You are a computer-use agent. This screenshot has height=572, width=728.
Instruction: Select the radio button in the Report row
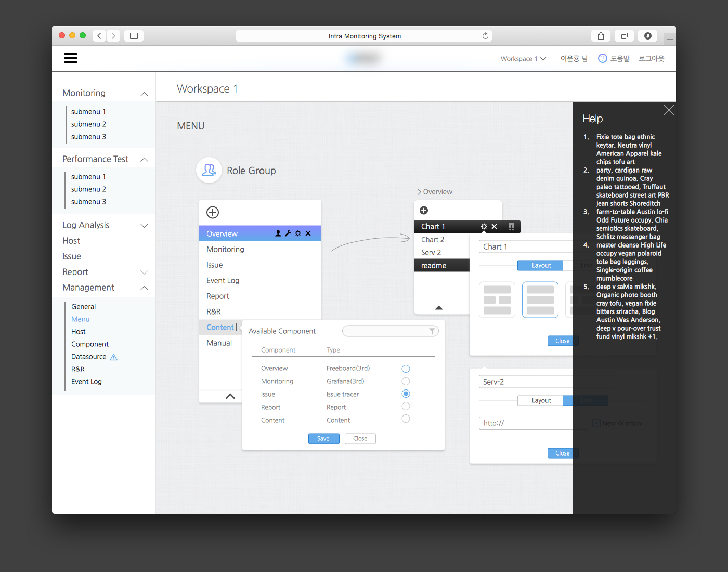click(x=406, y=406)
